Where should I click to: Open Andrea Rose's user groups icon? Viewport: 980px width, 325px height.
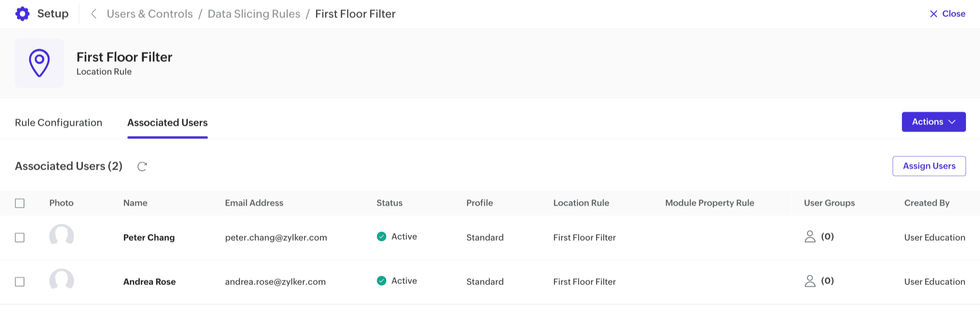(x=810, y=281)
